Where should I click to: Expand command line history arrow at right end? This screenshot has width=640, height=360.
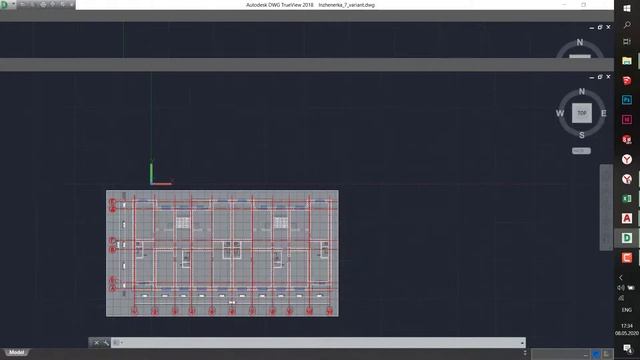tap(522, 342)
